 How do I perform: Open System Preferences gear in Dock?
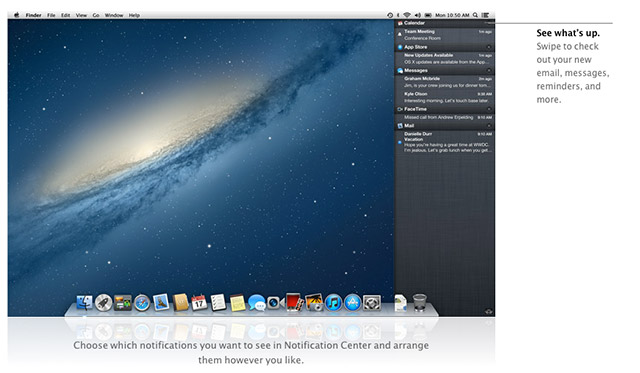point(372,303)
